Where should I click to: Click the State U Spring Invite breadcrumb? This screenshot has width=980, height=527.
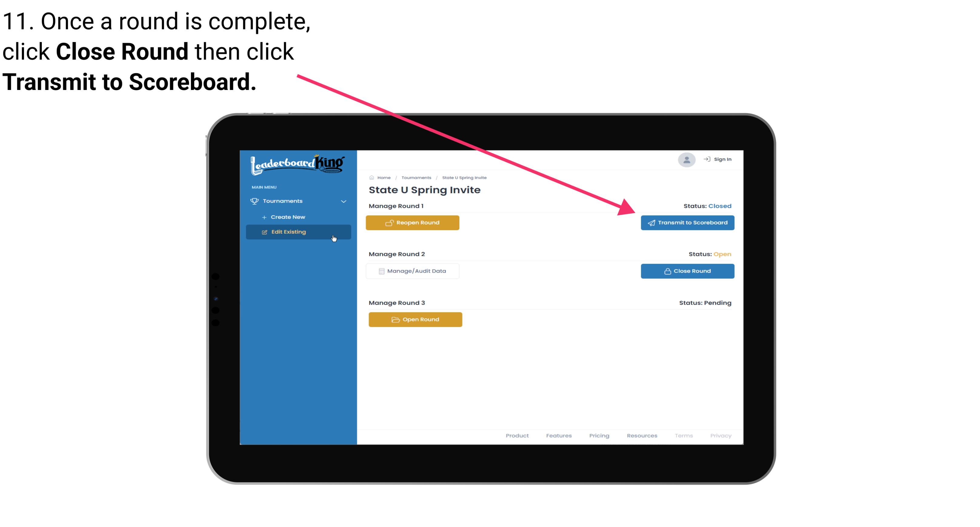click(464, 177)
